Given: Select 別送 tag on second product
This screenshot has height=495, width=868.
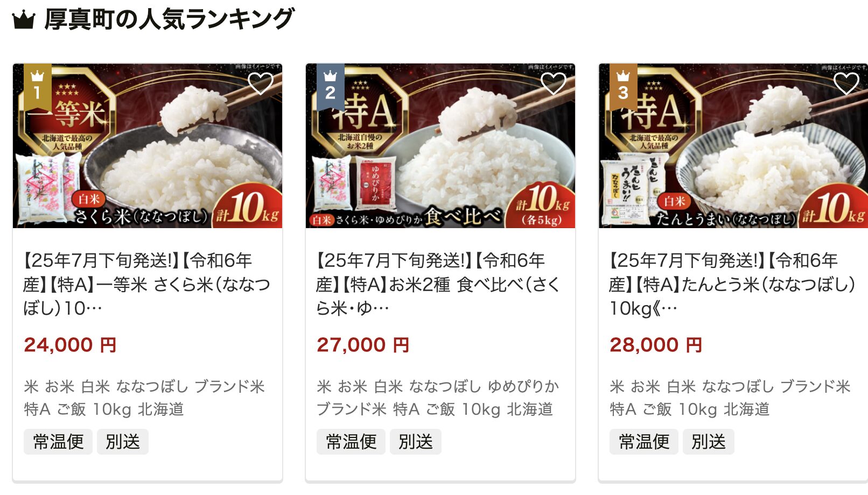Looking at the screenshot, I should (416, 442).
